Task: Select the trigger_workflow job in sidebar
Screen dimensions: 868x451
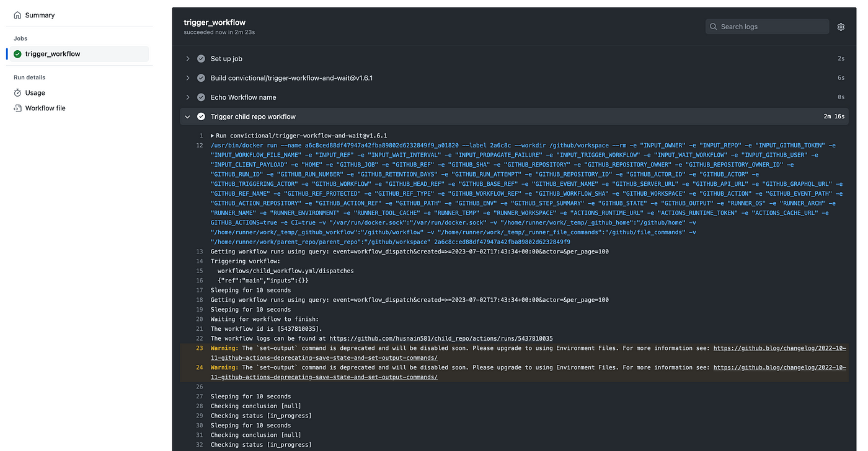Action: (77, 54)
